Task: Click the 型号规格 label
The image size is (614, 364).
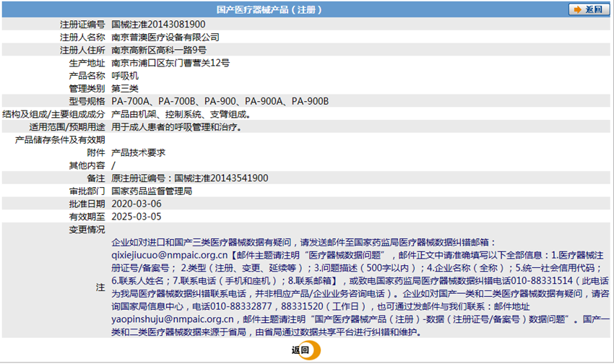Action: 87,101
